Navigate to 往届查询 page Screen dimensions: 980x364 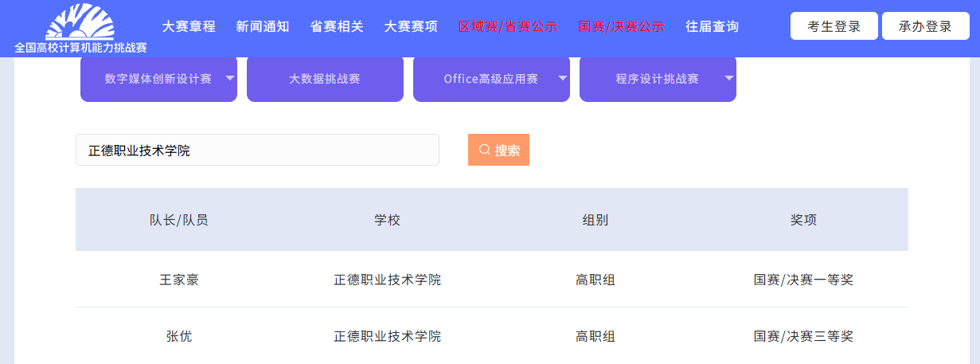pos(712,26)
